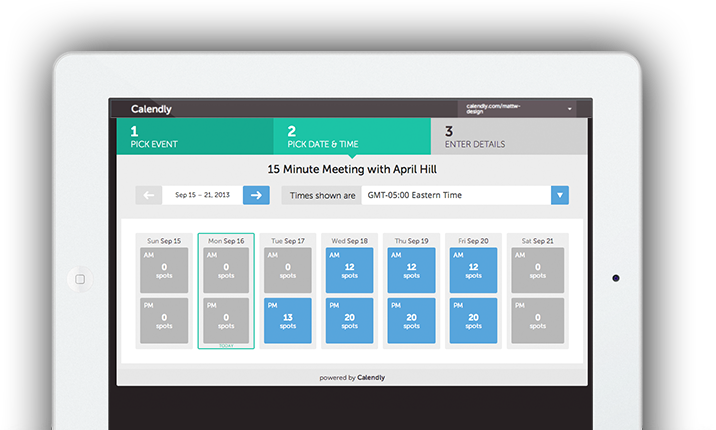Click the Tue Sep 17 day header

[288, 241]
